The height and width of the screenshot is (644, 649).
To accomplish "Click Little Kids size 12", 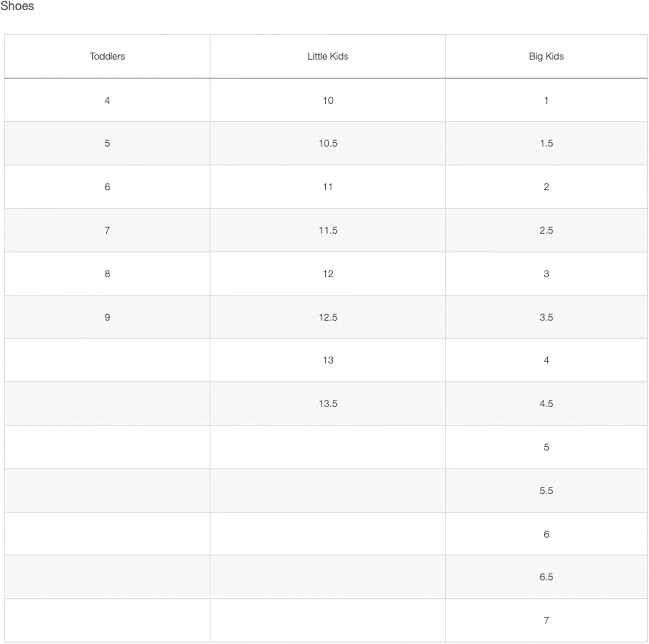I will (x=328, y=274).
